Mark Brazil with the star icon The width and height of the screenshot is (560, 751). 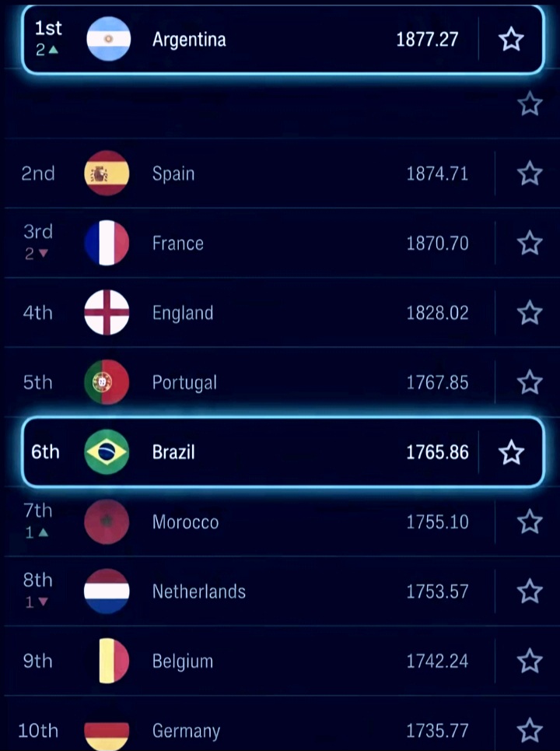click(x=511, y=452)
